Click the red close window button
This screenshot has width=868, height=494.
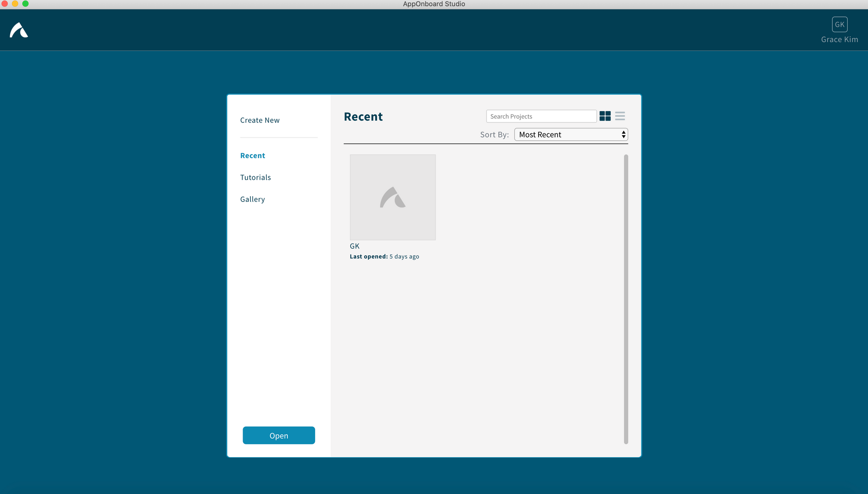[5, 3]
